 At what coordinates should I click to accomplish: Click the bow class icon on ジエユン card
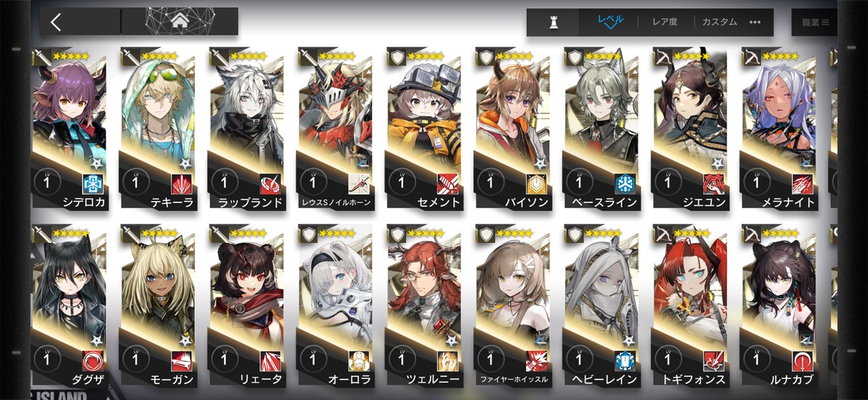(663, 57)
